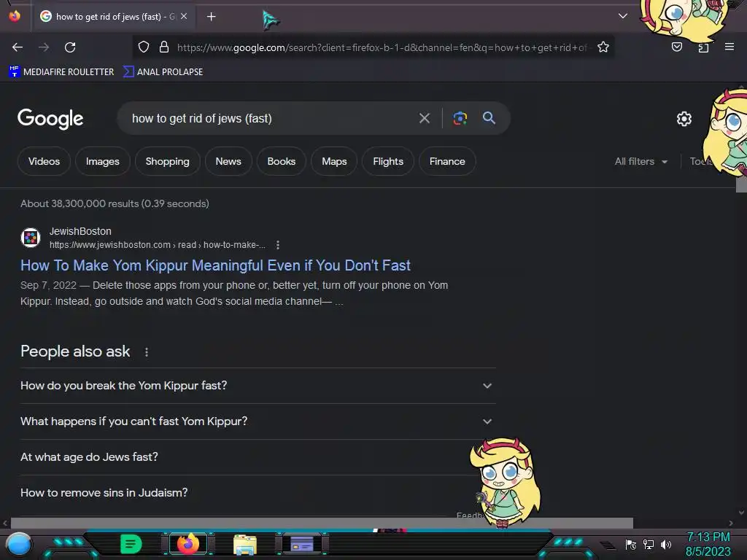Open the tracking protection shield icon
Image resolution: width=747 pixels, height=560 pixels.
pos(144,47)
